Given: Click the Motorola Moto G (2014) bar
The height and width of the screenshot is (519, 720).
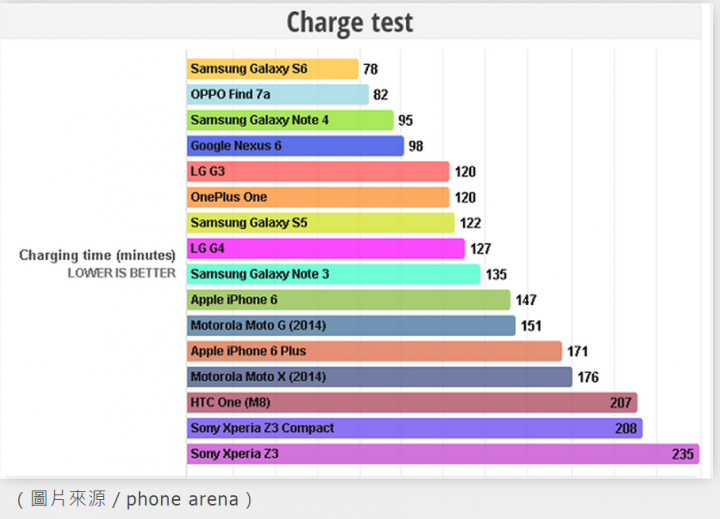Looking at the screenshot, I should click(x=351, y=326).
